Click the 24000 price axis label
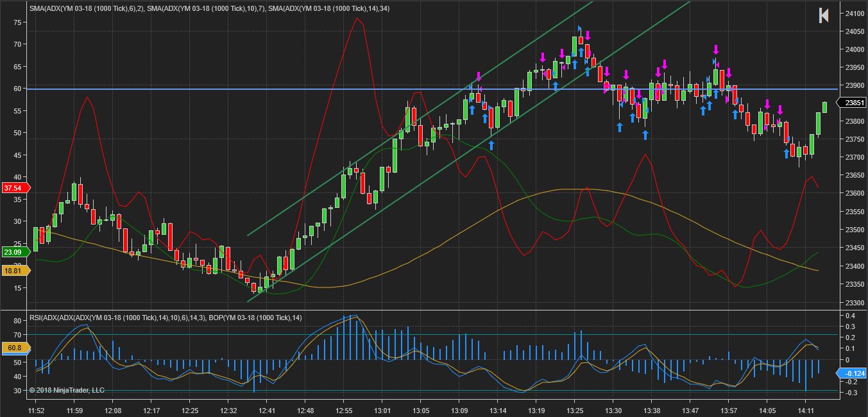The width and height of the screenshot is (868, 417). 855,49
